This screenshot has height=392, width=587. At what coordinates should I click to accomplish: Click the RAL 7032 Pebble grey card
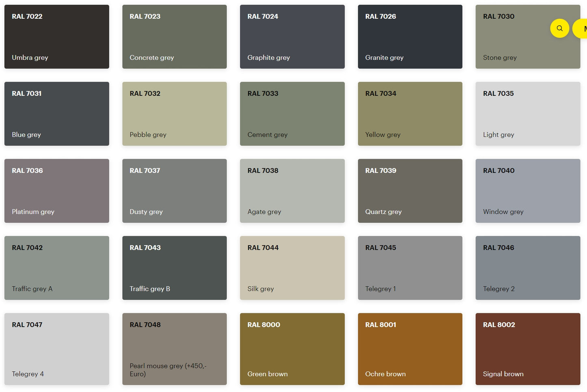point(174,114)
